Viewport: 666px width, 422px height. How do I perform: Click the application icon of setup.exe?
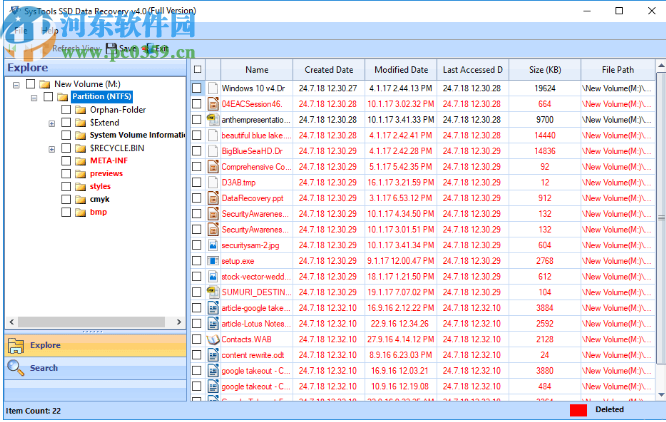click(x=213, y=261)
